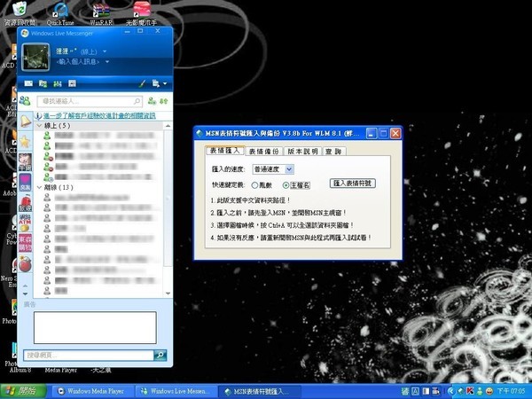Click the contact list scrollbar up arrow
Viewport: 532px width, 399px height.
point(168,126)
